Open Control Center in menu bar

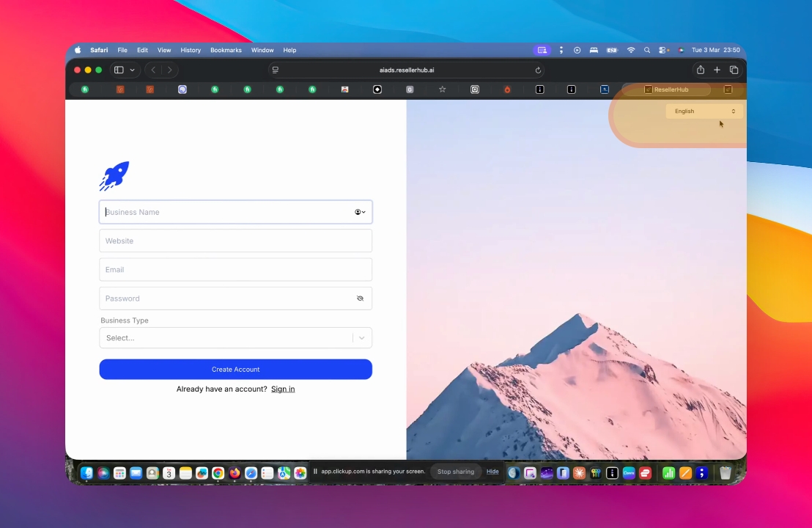click(662, 51)
